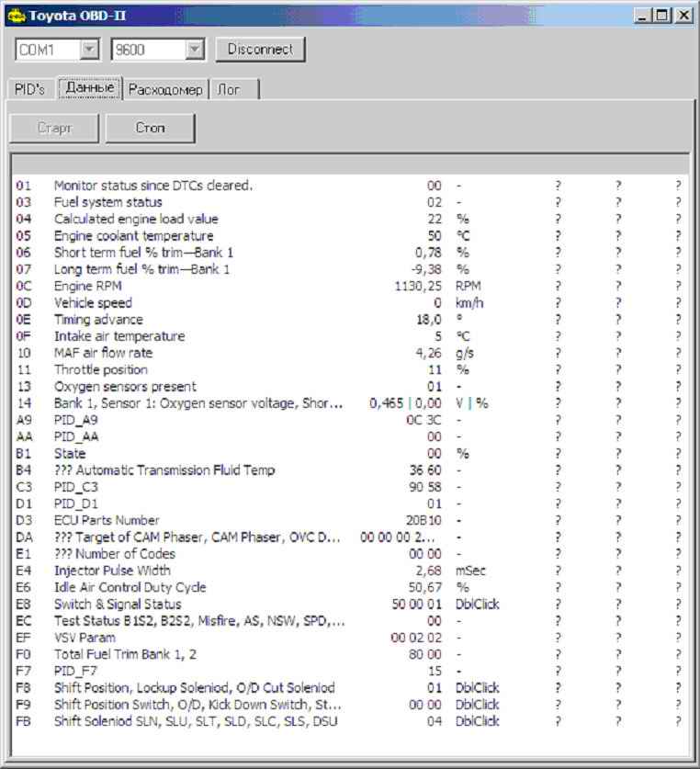Screen dimensions: 700x769
Task: Select 'Long term fuel % trim—Bank 1' row
Action: (350, 269)
